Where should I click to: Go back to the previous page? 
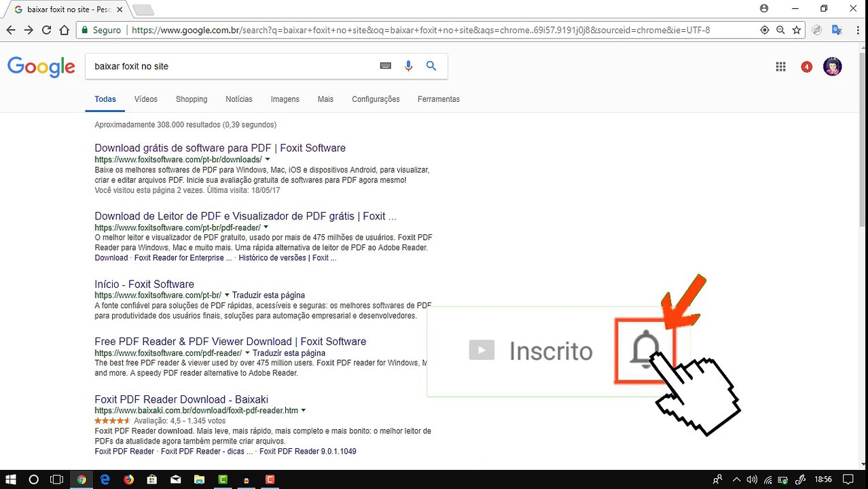point(10,30)
